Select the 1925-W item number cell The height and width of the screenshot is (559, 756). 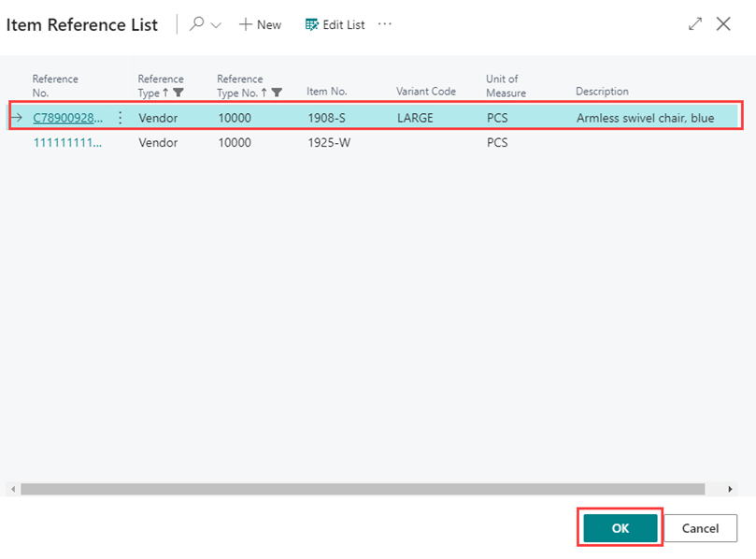click(329, 143)
